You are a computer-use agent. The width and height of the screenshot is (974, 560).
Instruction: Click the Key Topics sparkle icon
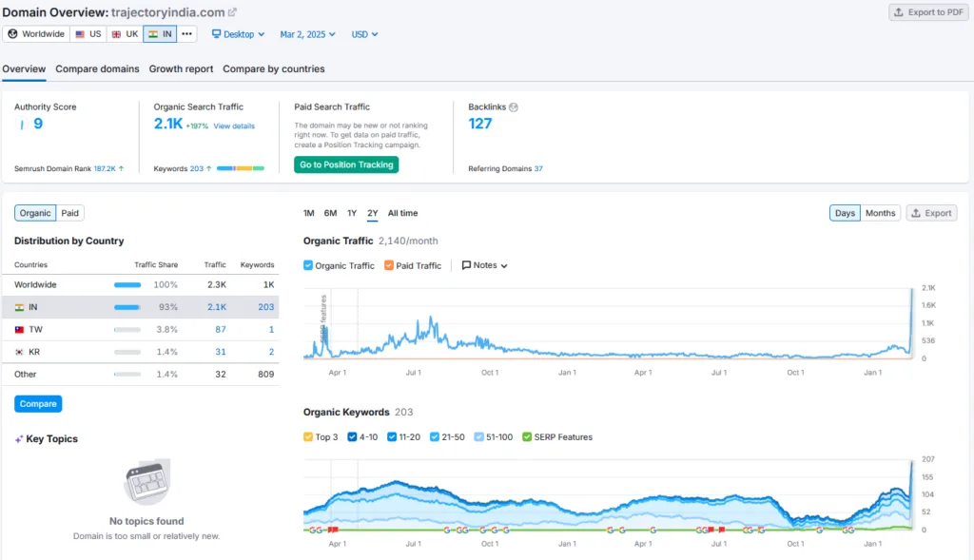point(19,439)
